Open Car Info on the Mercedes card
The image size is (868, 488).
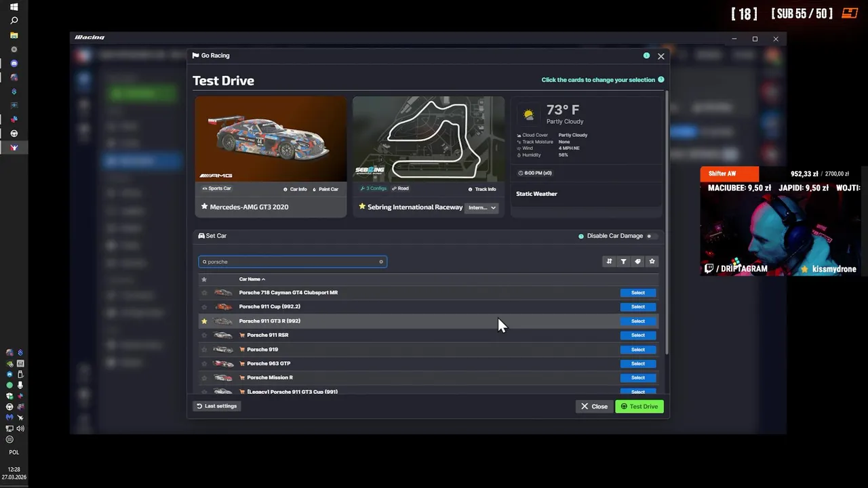295,189
